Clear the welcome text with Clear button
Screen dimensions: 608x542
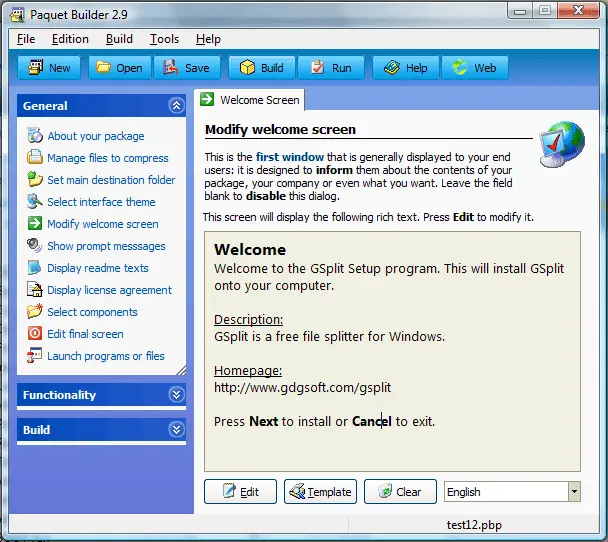400,492
